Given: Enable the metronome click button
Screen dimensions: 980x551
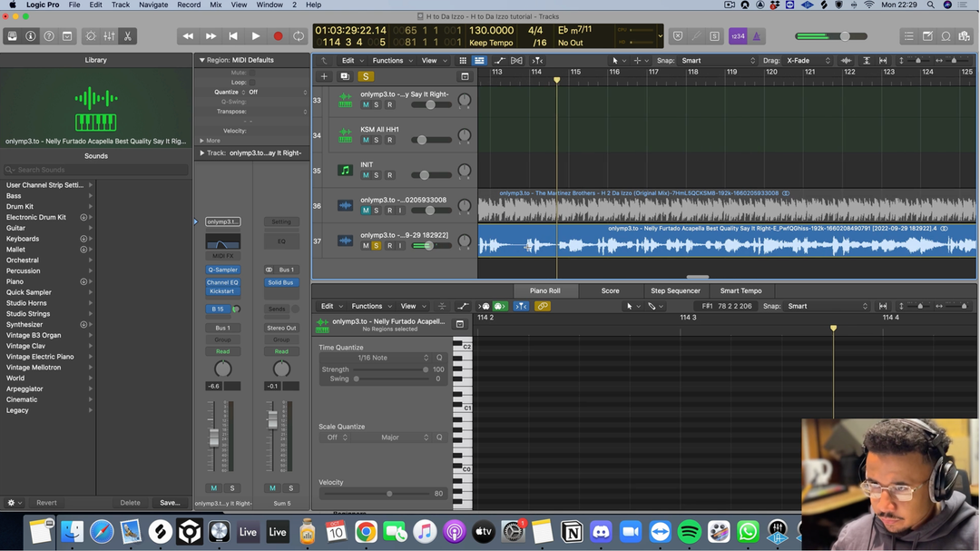Looking at the screenshot, I should (x=757, y=36).
